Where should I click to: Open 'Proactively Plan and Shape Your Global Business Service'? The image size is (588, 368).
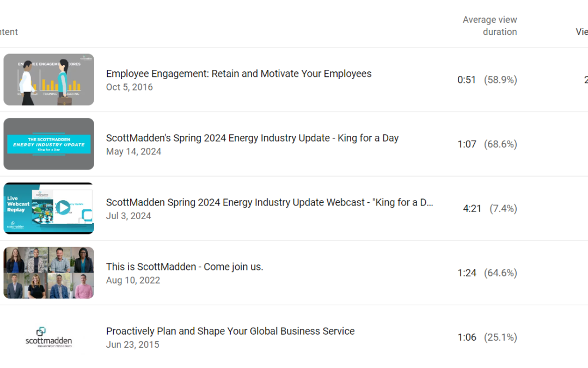230,331
